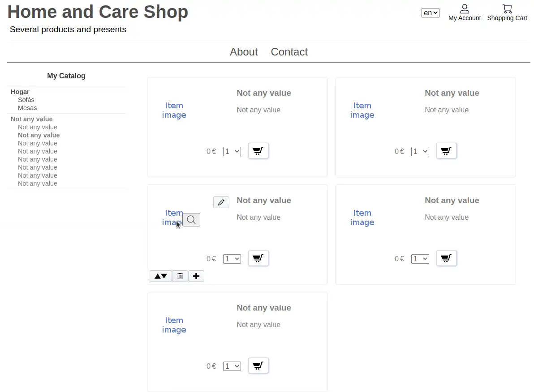Select the Sofás category in catalog

pyautogui.click(x=26, y=100)
